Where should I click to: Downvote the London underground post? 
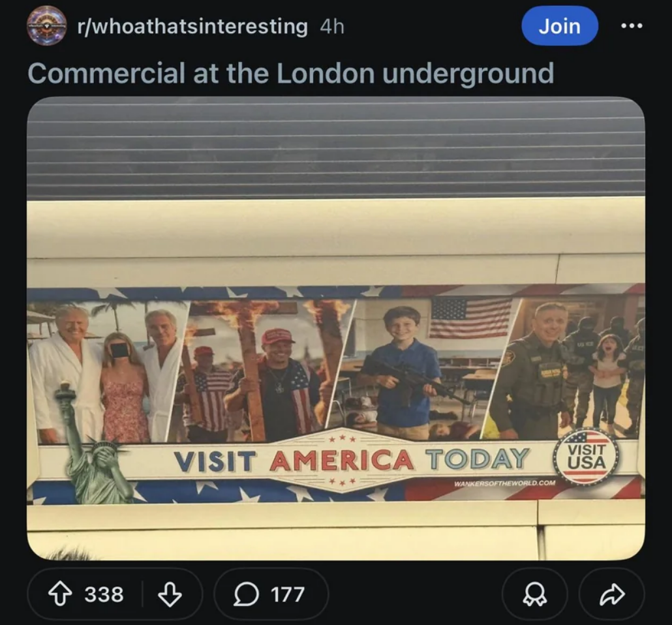[x=170, y=594]
